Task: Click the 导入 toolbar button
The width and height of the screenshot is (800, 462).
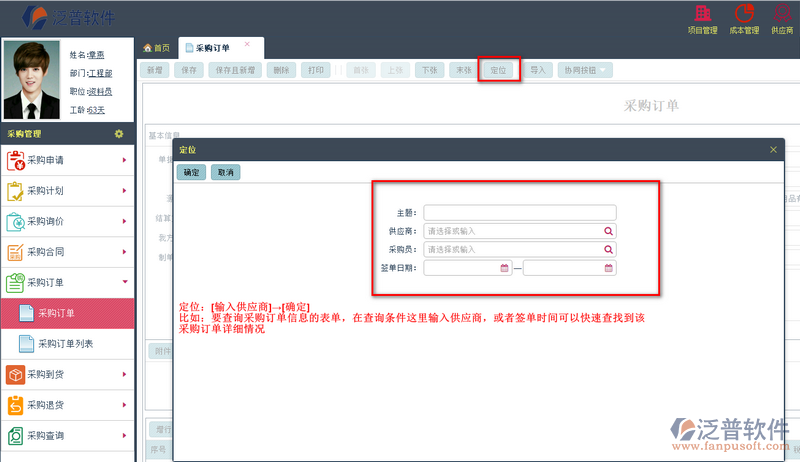Action: (538, 70)
